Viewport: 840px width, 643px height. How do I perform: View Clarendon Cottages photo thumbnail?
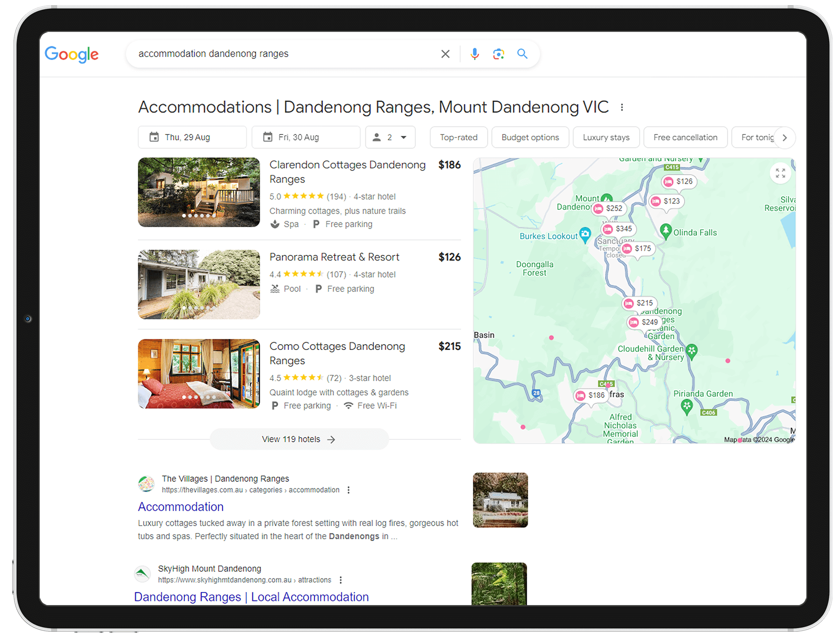pyautogui.click(x=199, y=192)
